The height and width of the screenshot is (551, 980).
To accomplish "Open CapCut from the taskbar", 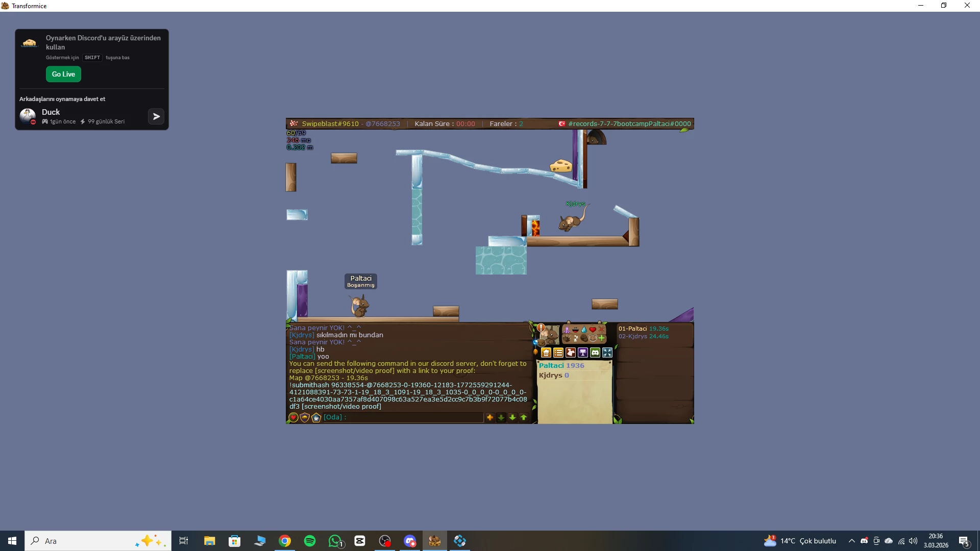I will pos(360,541).
